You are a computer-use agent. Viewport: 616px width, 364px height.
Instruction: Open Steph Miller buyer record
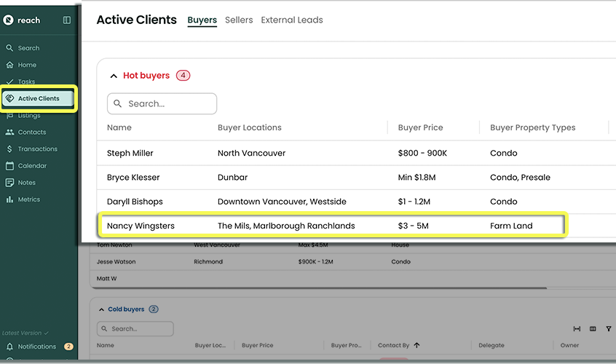point(130,154)
